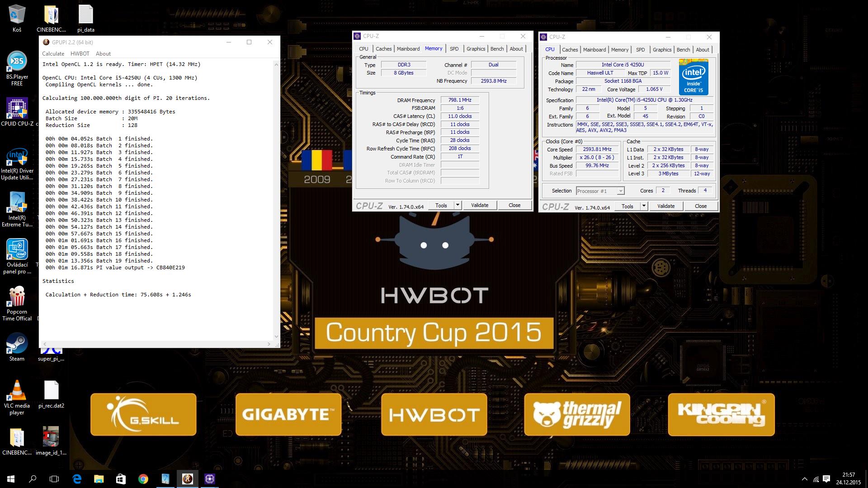The width and height of the screenshot is (868, 488).
Task: Launch Microsoft Edge from taskbar
Action: pyautogui.click(x=77, y=479)
